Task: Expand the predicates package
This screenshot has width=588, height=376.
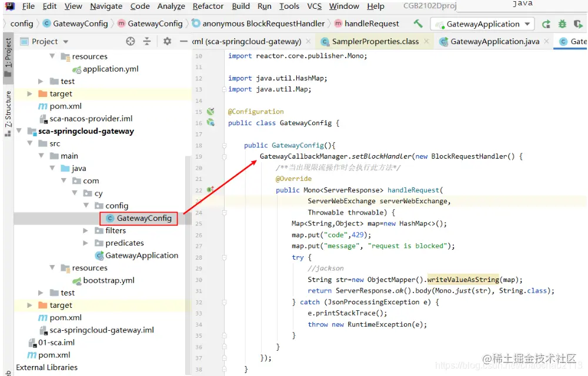Action: (x=85, y=243)
